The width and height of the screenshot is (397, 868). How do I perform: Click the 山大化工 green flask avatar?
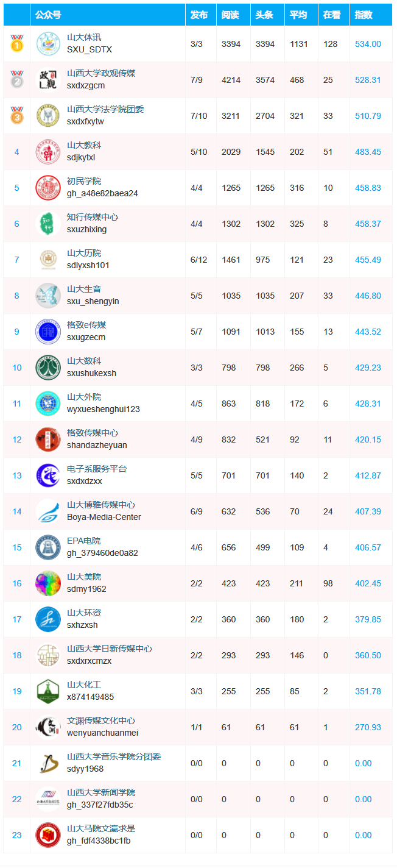[48, 691]
